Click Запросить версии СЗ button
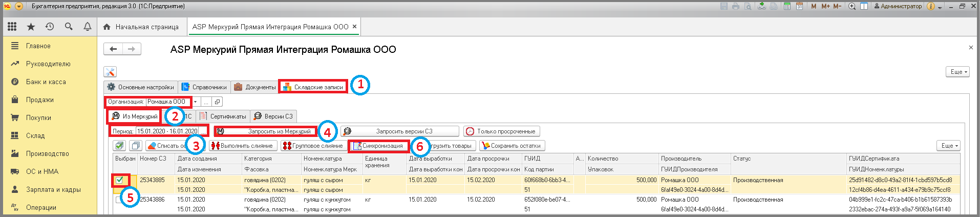980x217 pixels. (x=400, y=131)
